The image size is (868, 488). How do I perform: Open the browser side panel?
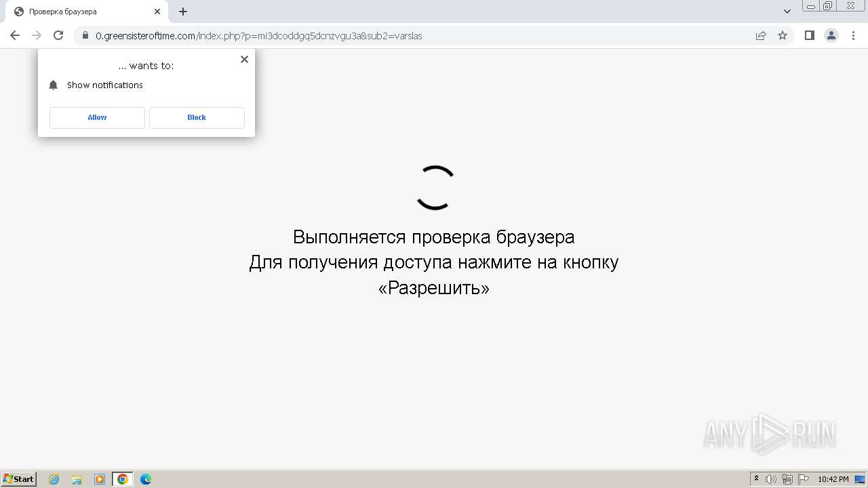tap(809, 35)
